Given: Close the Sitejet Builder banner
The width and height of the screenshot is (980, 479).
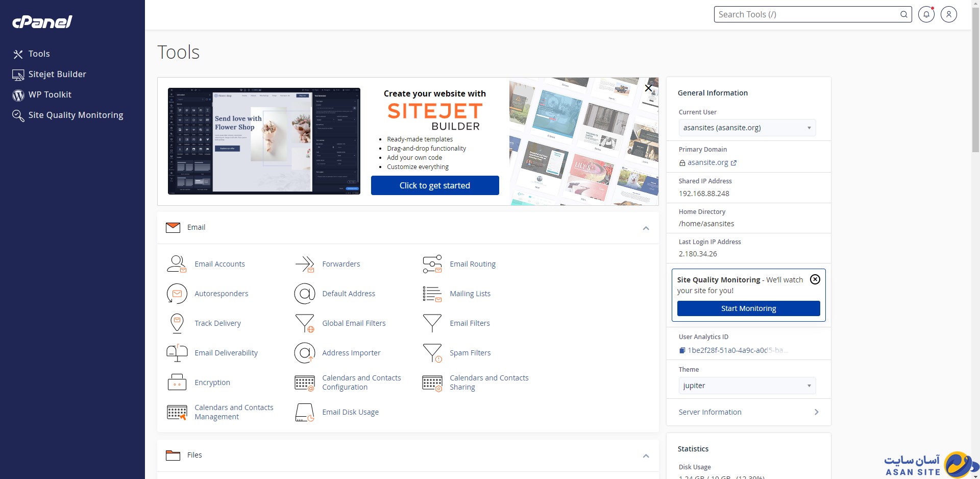Looking at the screenshot, I should click(648, 88).
